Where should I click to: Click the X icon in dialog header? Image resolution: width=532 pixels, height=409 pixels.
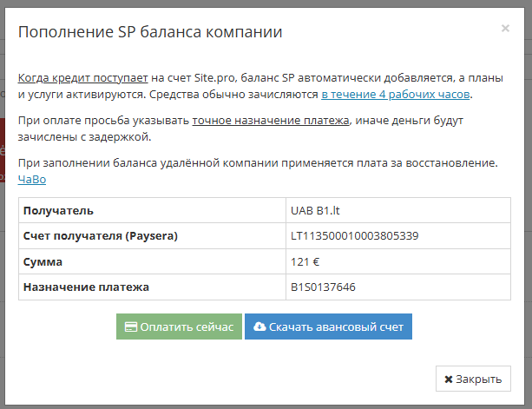pyautogui.click(x=505, y=28)
